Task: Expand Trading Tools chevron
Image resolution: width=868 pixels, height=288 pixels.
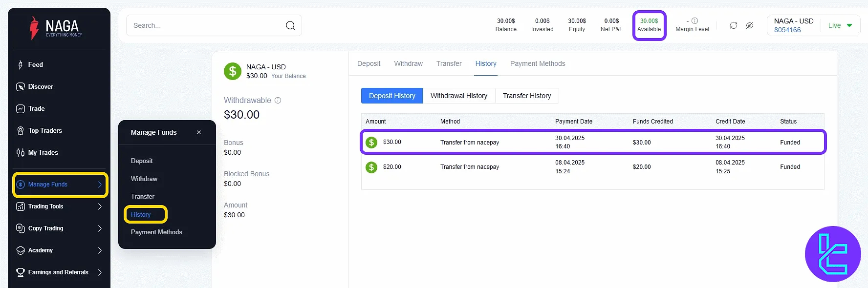Action: click(x=100, y=206)
